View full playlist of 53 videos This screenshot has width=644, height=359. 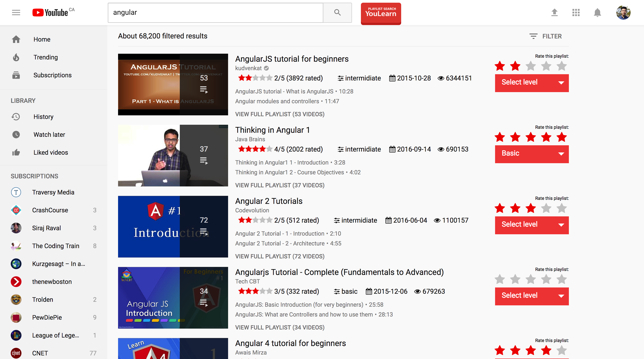point(280,114)
